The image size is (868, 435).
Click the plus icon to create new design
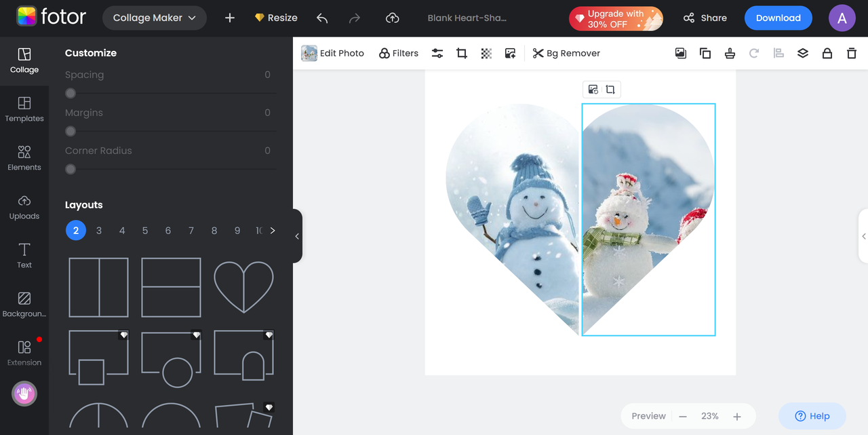point(230,18)
